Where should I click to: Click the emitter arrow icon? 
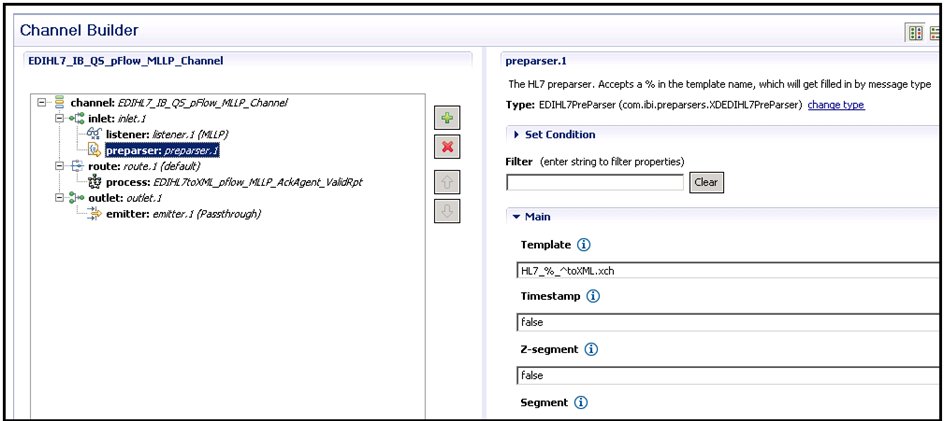(95, 213)
